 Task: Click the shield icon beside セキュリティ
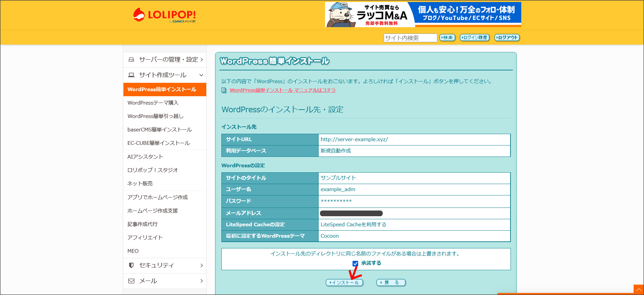tap(131, 265)
